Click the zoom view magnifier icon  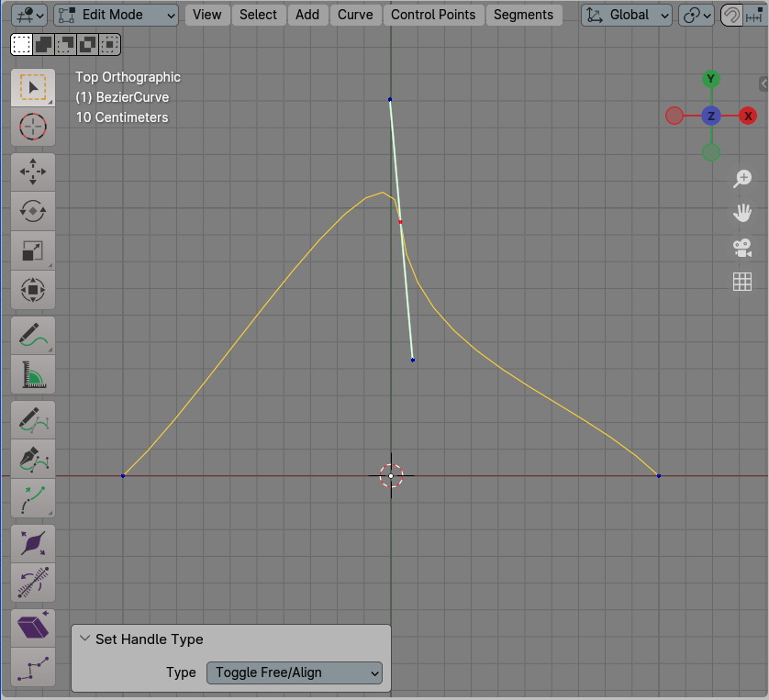(742, 178)
